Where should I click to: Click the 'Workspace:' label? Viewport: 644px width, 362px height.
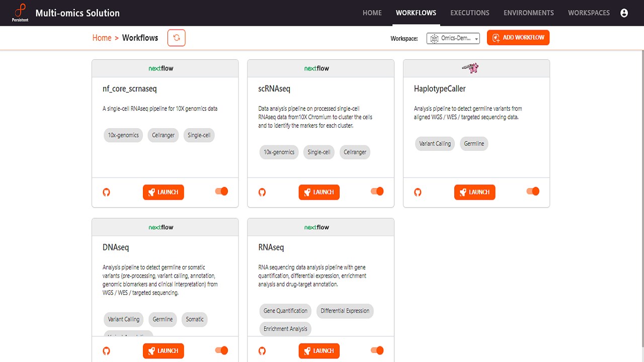[404, 39]
